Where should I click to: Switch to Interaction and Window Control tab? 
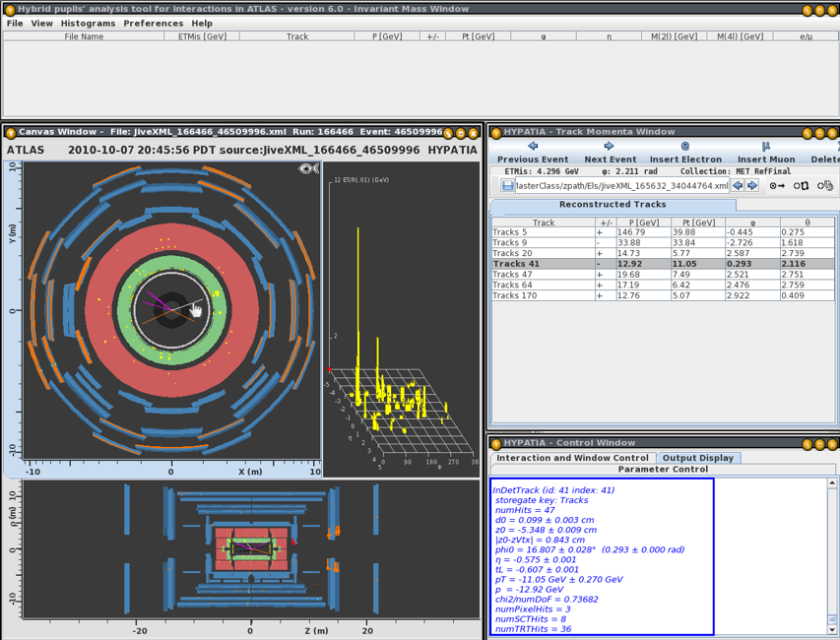[572, 457]
